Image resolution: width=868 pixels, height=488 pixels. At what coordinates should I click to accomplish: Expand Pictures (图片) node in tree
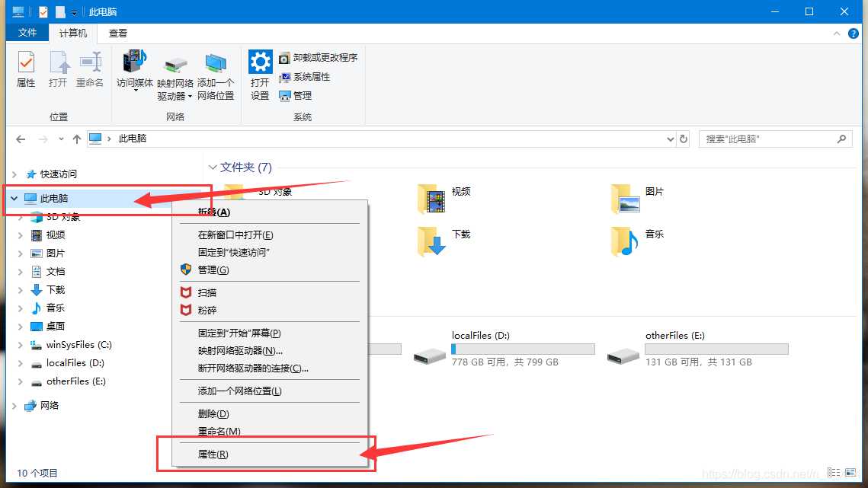(x=21, y=254)
